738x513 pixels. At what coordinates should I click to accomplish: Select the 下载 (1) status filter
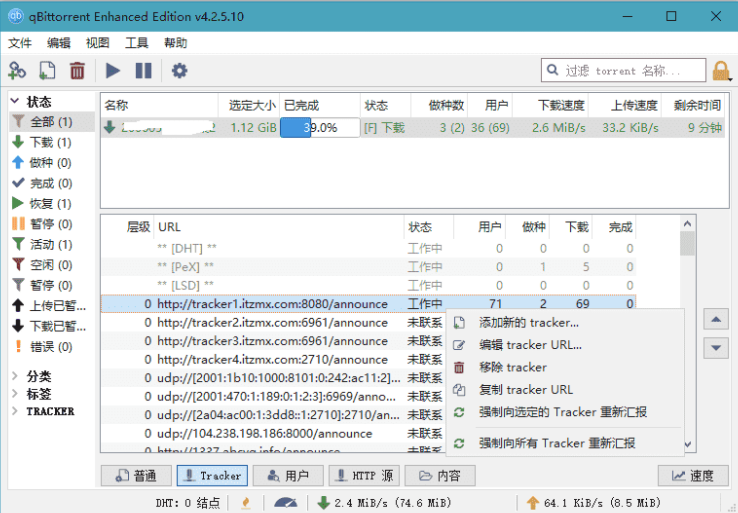click(51, 142)
